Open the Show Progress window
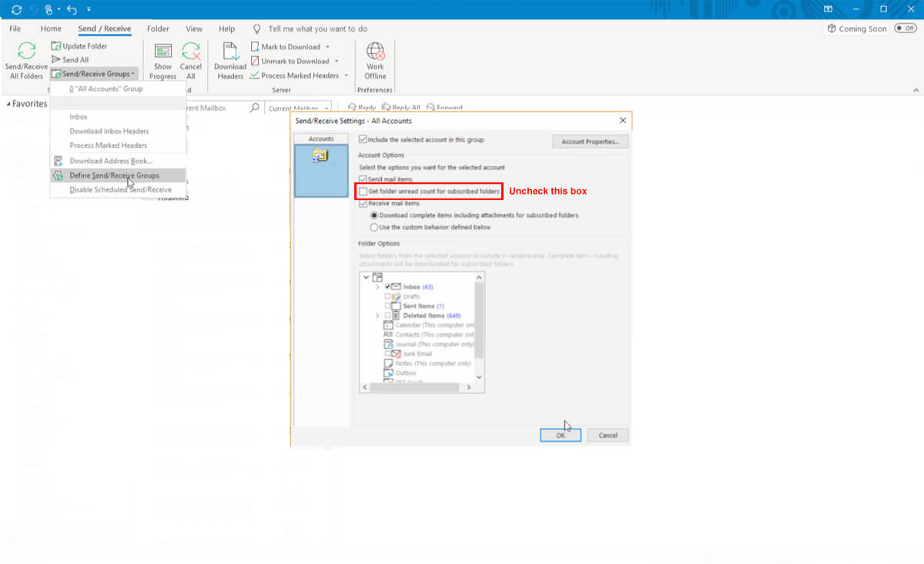The width and height of the screenshot is (924, 564). pyautogui.click(x=163, y=62)
